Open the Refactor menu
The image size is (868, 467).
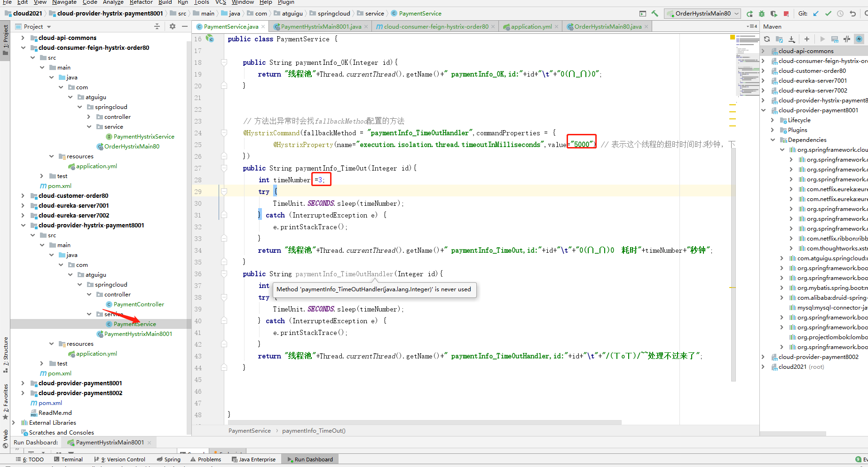click(141, 2)
